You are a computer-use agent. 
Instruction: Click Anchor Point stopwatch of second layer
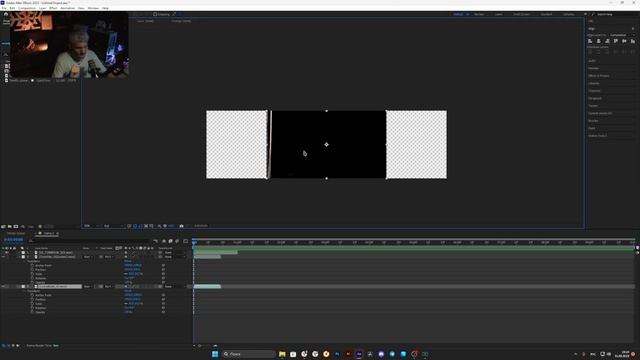tap(32, 265)
